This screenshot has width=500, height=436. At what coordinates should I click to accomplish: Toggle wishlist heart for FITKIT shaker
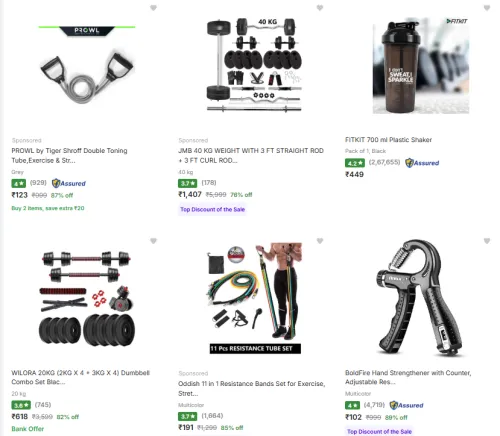pyautogui.click(x=487, y=8)
